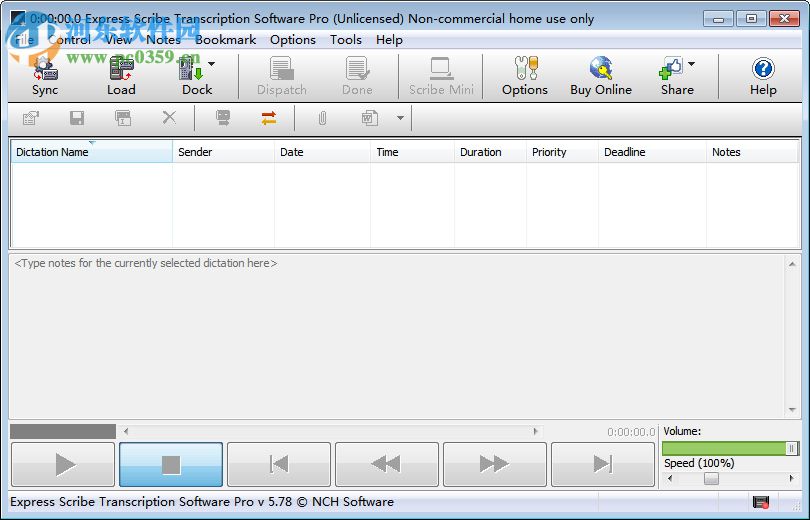The width and height of the screenshot is (810, 520).
Task: Click the Stop button
Action: tap(171, 464)
